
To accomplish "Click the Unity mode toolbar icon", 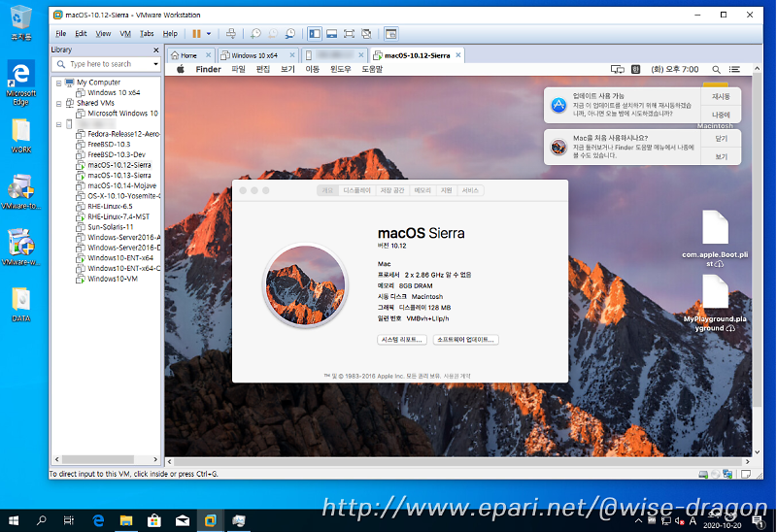I will (366, 34).
